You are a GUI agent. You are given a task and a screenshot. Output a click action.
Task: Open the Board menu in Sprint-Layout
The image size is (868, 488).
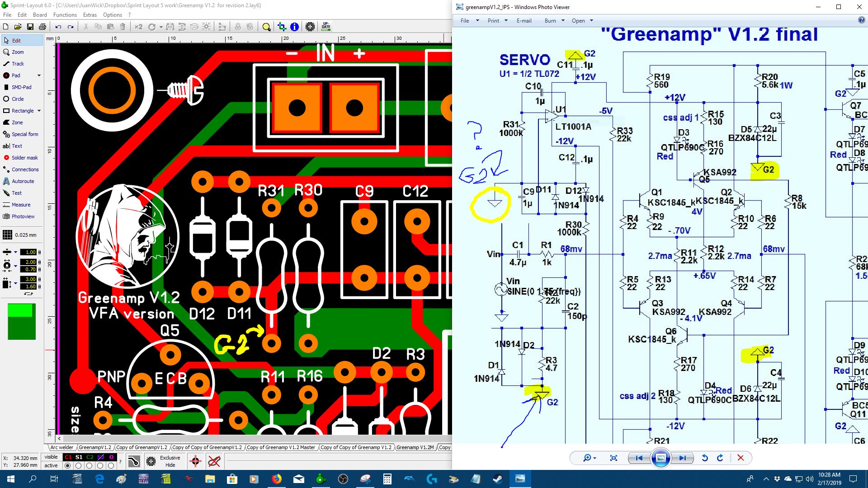coord(40,15)
